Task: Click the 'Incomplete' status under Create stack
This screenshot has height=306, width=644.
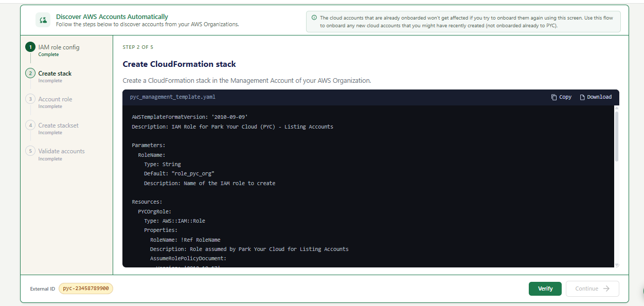Action: click(x=50, y=81)
